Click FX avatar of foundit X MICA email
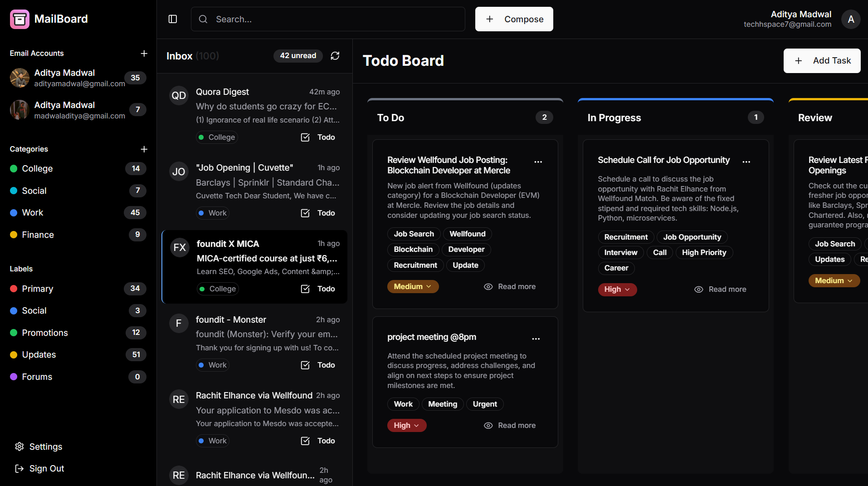 coord(180,247)
